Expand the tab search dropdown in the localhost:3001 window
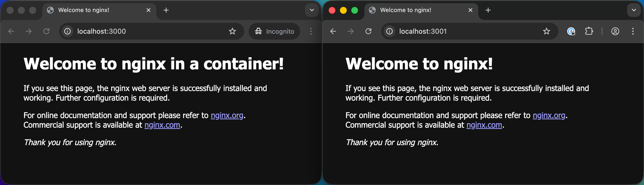Image resolution: width=644 pixels, height=185 pixels. 634,10
